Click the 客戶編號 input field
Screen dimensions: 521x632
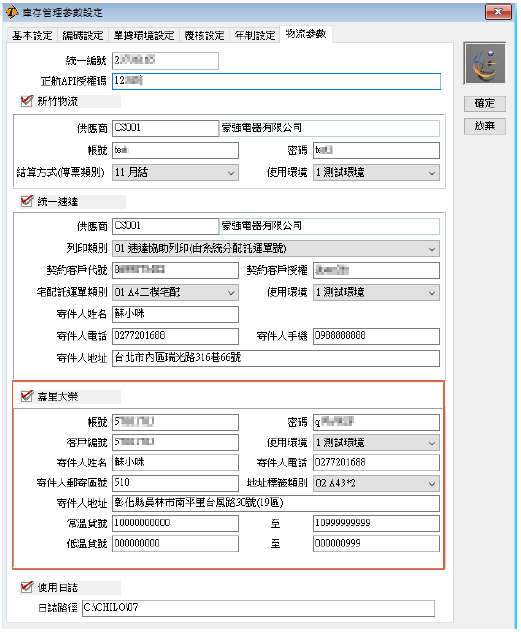[175, 443]
